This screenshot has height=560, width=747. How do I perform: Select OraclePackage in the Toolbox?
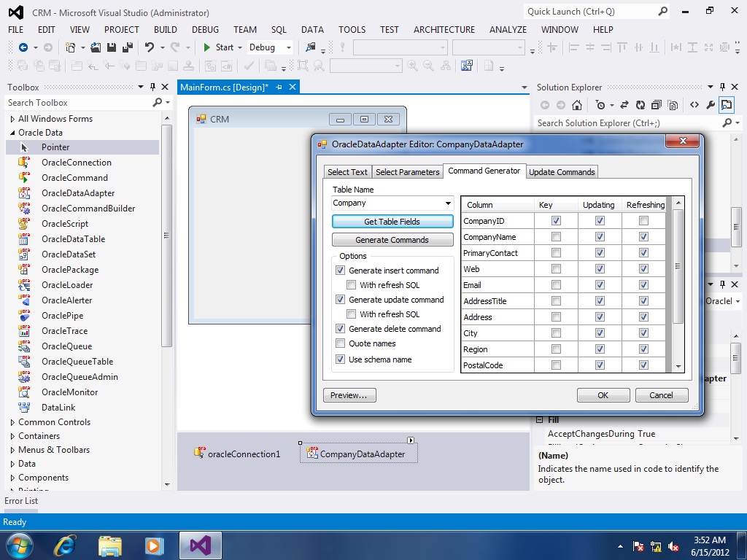point(70,270)
